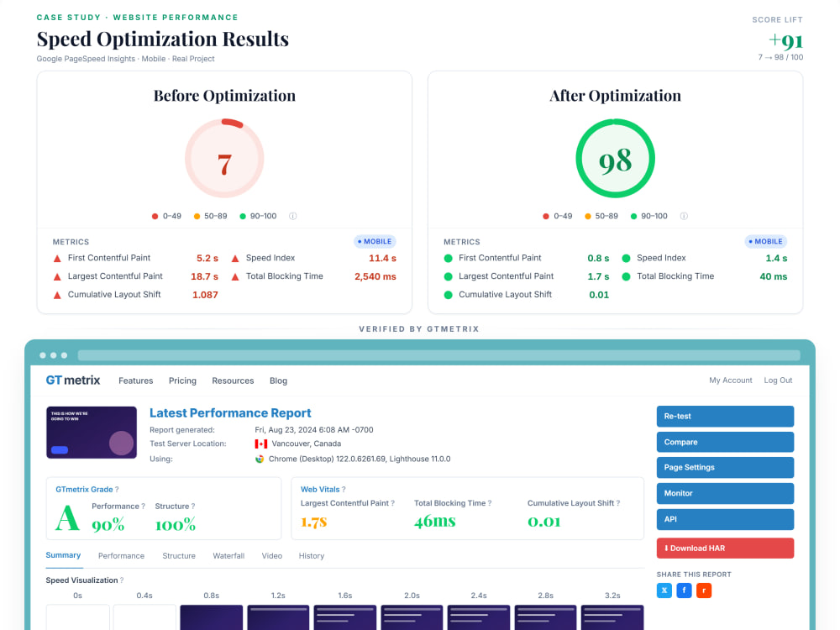Click the 3.2s filmstrip frame
Screen dimensions: 840x630
(x=612, y=617)
